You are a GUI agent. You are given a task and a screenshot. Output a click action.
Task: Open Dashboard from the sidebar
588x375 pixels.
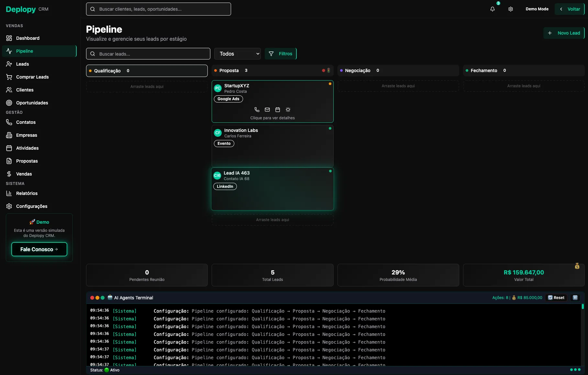[39, 38]
